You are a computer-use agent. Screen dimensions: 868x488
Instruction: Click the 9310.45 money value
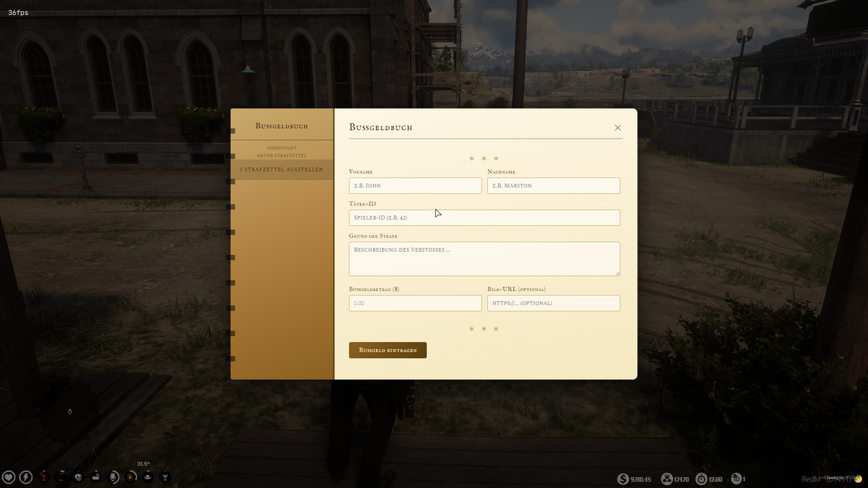point(641,479)
